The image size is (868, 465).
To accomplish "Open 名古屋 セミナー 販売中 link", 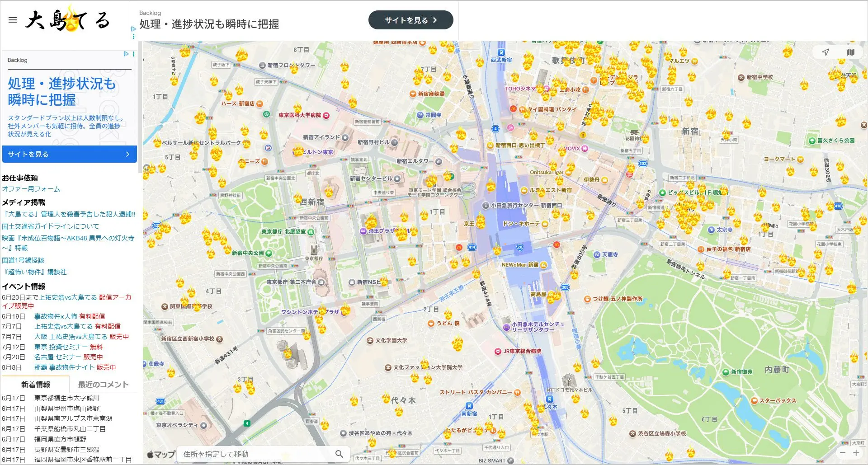I will (x=69, y=357).
